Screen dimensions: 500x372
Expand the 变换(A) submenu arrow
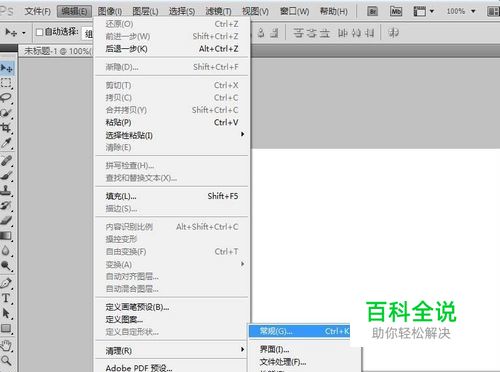pyautogui.click(x=243, y=264)
